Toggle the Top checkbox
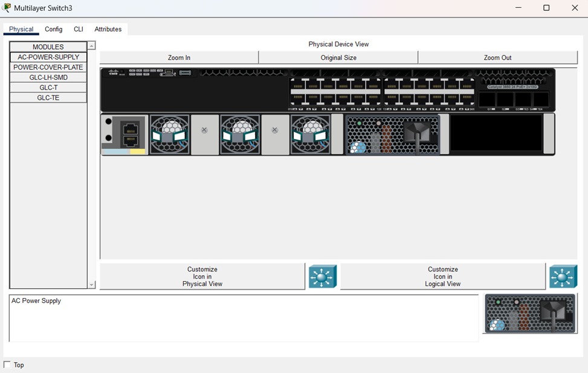588x373 pixels. click(x=7, y=365)
